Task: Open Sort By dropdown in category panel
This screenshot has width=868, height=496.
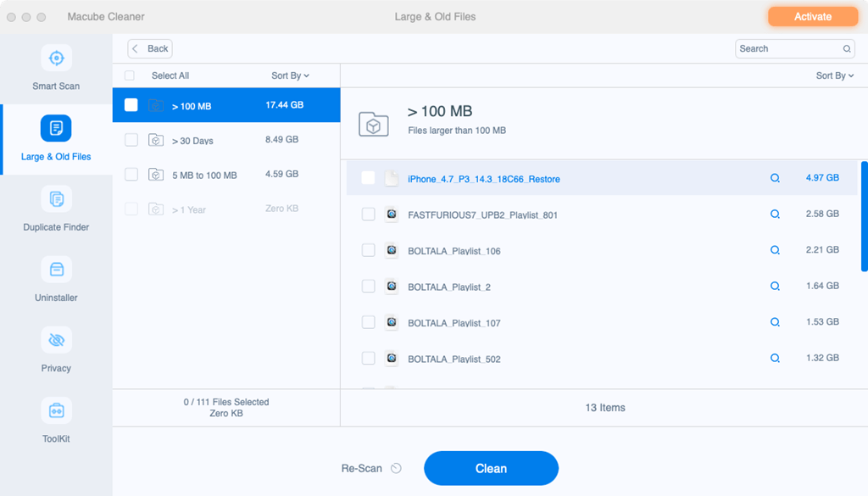Action: pos(290,75)
